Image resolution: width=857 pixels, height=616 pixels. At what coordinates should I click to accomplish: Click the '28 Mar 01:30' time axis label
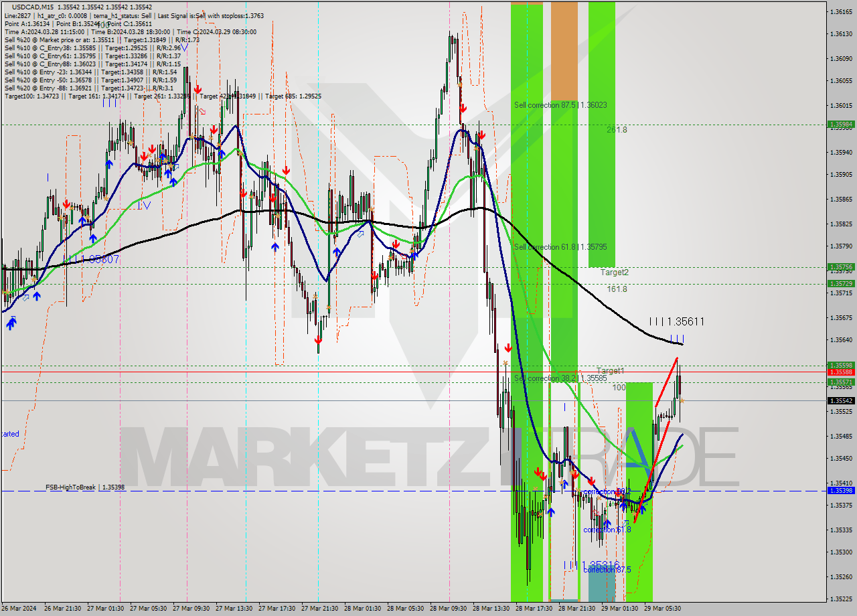362,609
